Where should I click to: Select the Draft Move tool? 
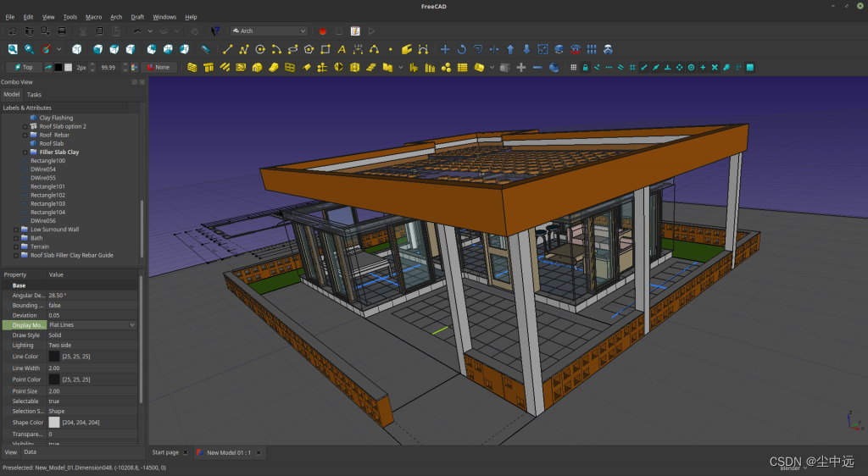click(x=445, y=49)
